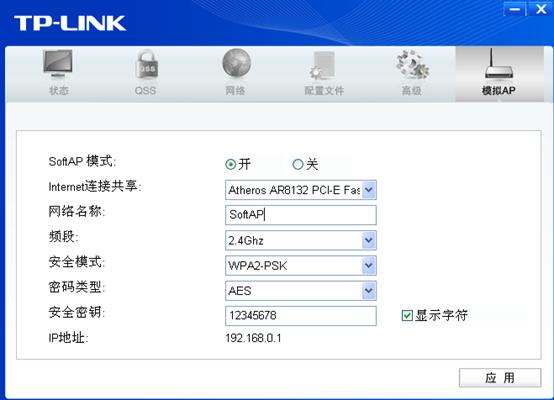Switch to the 模拟AP tab label
The image size is (554, 400).
(499, 90)
